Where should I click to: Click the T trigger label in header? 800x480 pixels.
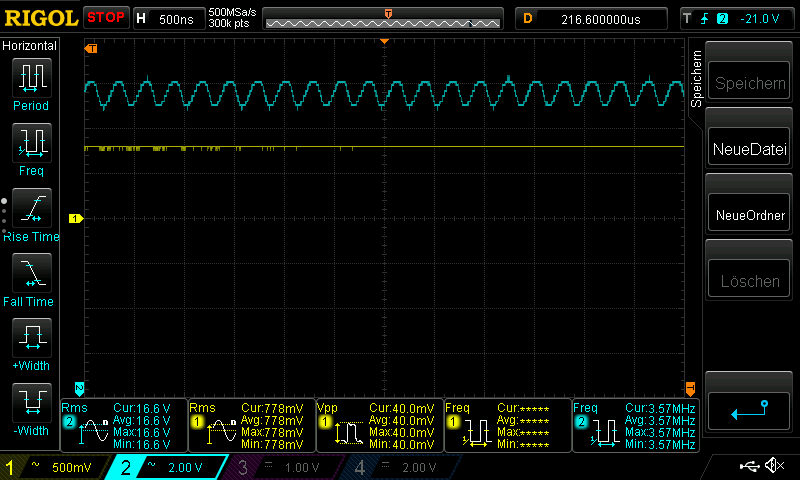click(x=687, y=19)
